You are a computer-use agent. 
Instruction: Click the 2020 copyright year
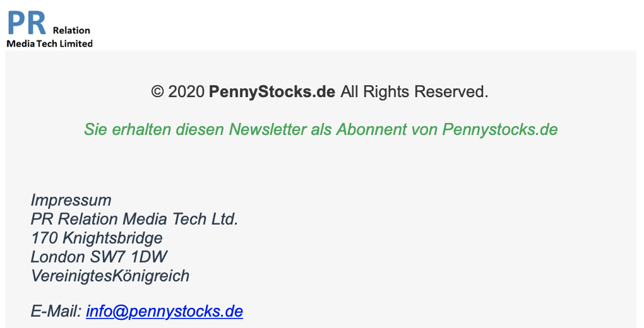pyautogui.click(x=186, y=92)
